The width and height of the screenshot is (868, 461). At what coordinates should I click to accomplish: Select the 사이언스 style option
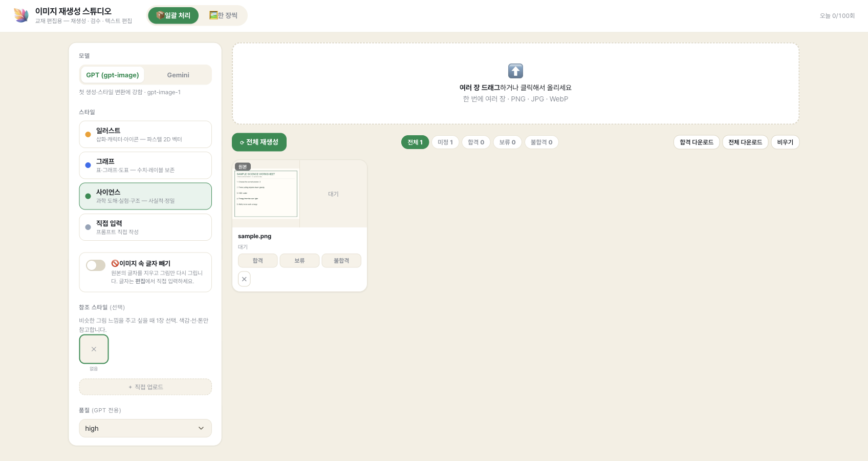[145, 196]
